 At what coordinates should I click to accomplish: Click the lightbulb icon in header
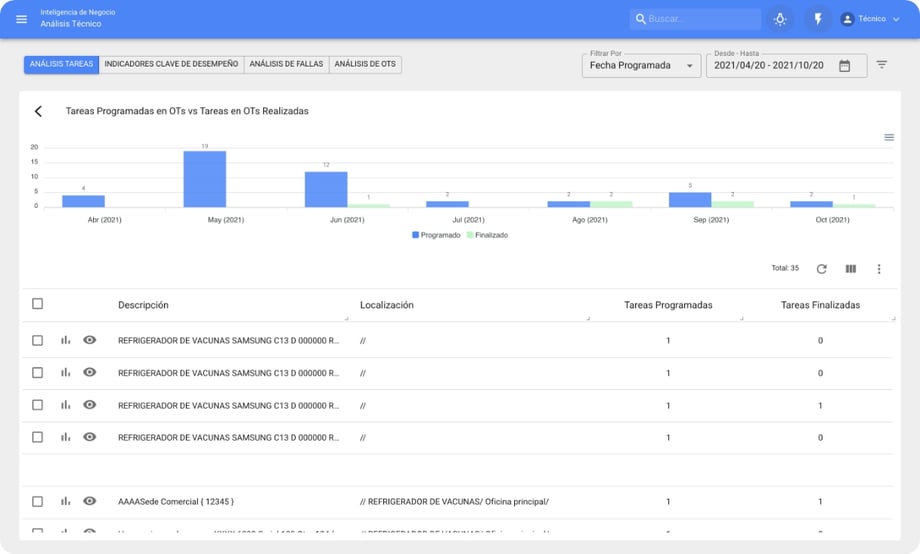780,19
